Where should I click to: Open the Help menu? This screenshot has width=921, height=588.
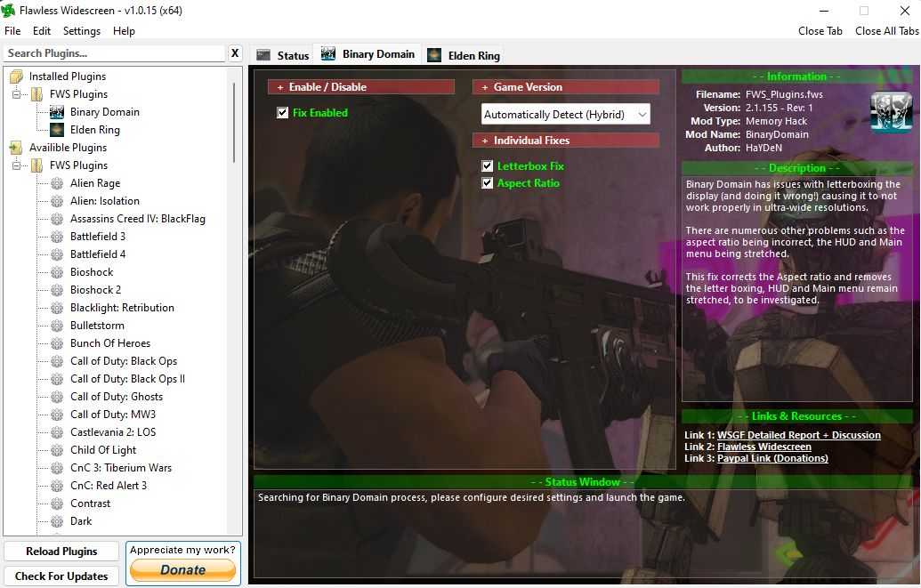click(x=124, y=31)
